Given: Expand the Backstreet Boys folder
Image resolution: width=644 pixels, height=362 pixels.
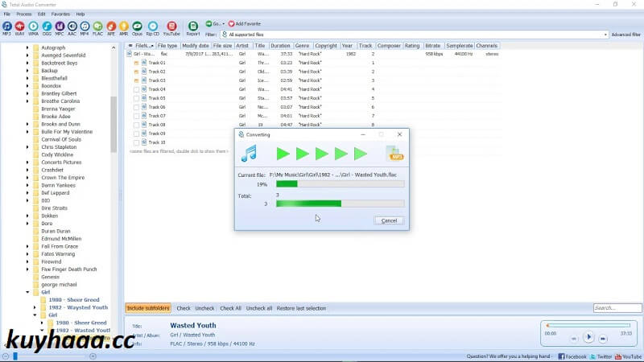Looking at the screenshot, I should coord(27,64).
